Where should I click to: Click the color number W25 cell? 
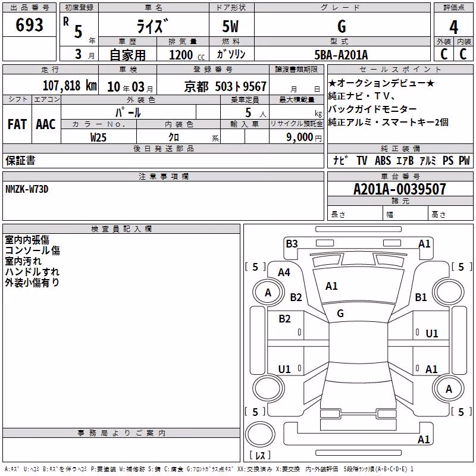[x=99, y=137]
